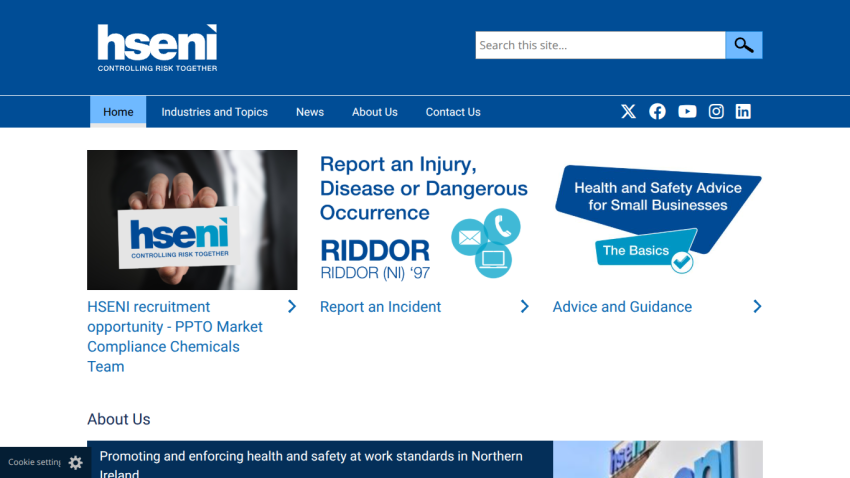This screenshot has width=850, height=478.
Task: Open HSENI's YouTube channel
Action: (687, 112)
